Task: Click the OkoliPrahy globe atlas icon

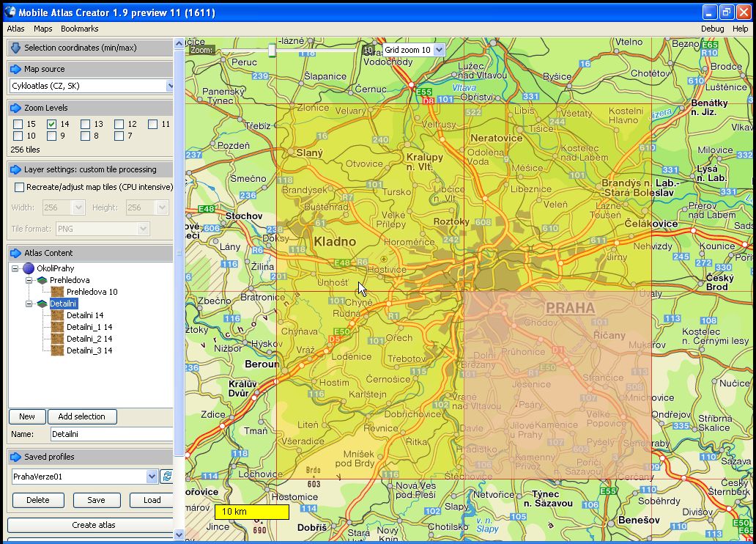Action: 29,268
